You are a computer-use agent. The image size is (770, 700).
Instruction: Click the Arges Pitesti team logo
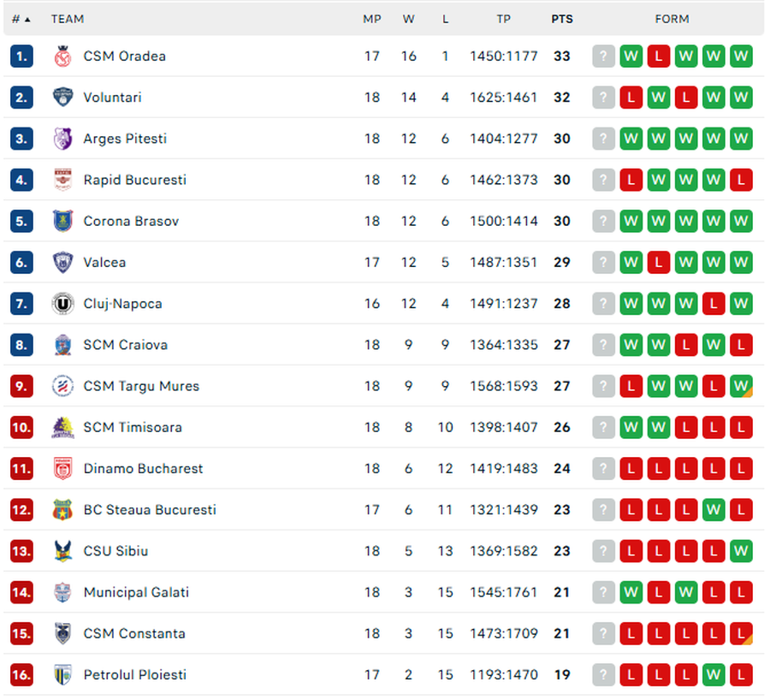click(63, 139)
